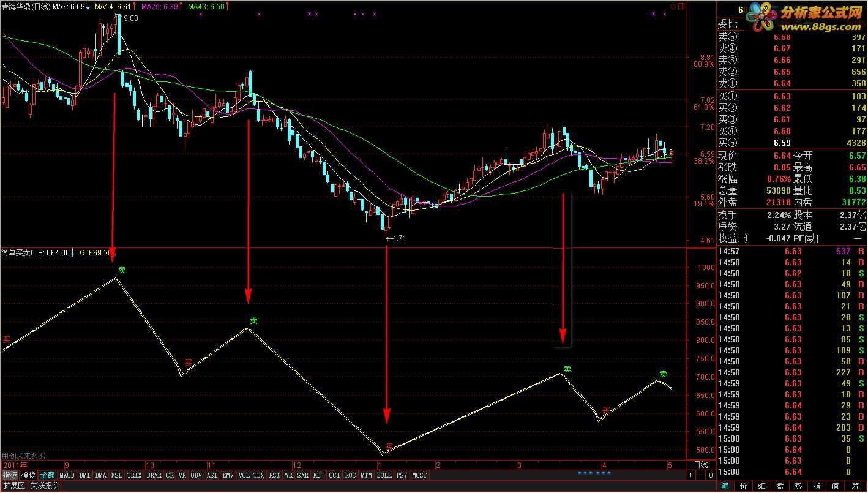868x493 pixels.
Task: Click the 简单买卖0 indicator name
Action: (x=18, y=252)
